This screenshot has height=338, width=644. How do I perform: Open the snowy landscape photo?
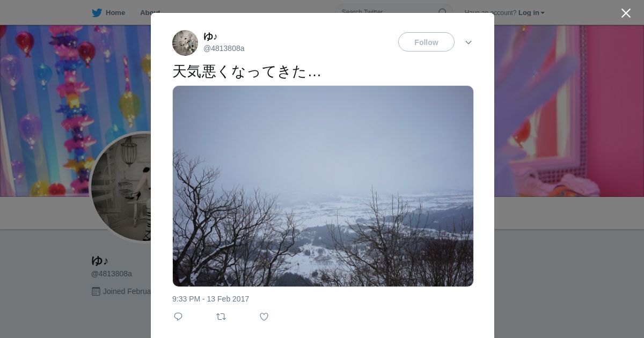(x=323, y=186)
